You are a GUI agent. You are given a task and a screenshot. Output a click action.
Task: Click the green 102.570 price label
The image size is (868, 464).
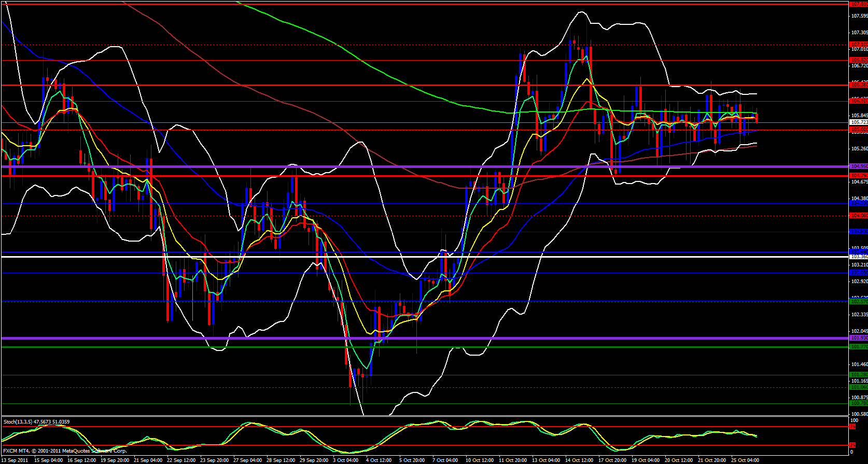[859, 301]
